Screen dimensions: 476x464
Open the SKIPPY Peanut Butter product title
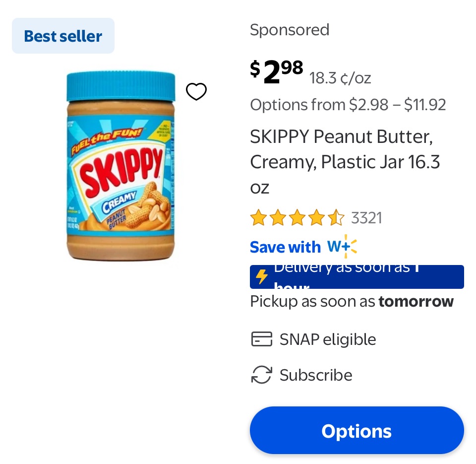point(345,162)
